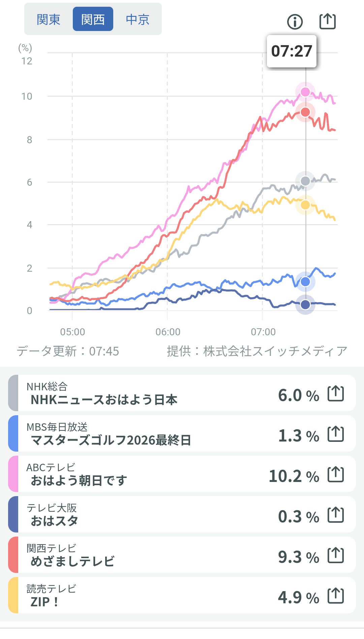Share the ZIP! rating
The image size is (364, 639).
coord(336,596)
